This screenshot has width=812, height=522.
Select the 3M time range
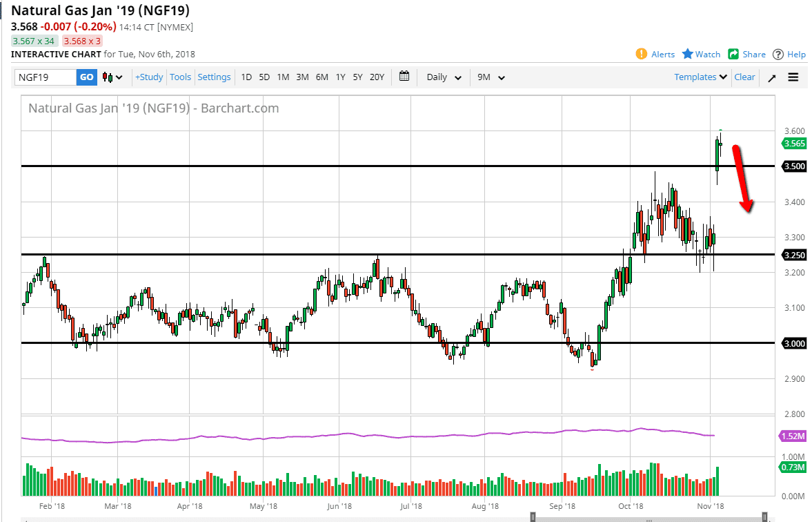point(302,77)
